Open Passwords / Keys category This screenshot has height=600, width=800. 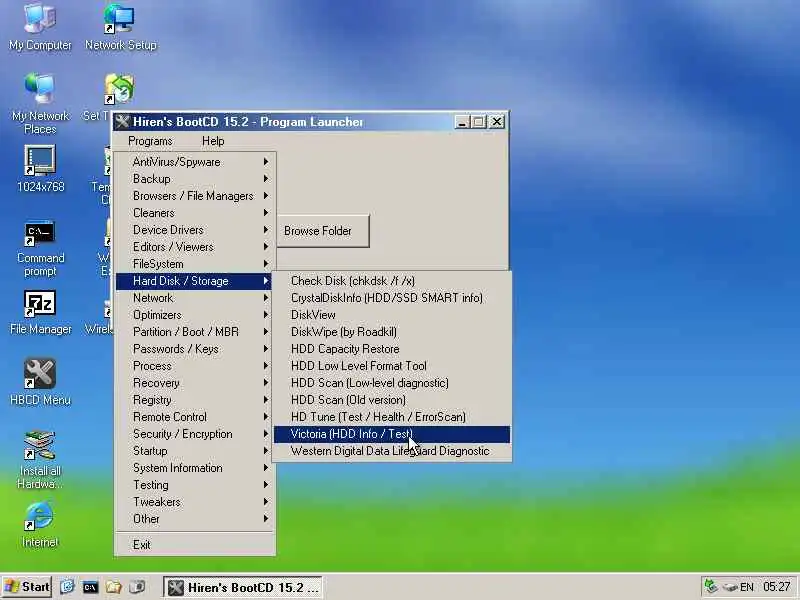click(196, 349)
